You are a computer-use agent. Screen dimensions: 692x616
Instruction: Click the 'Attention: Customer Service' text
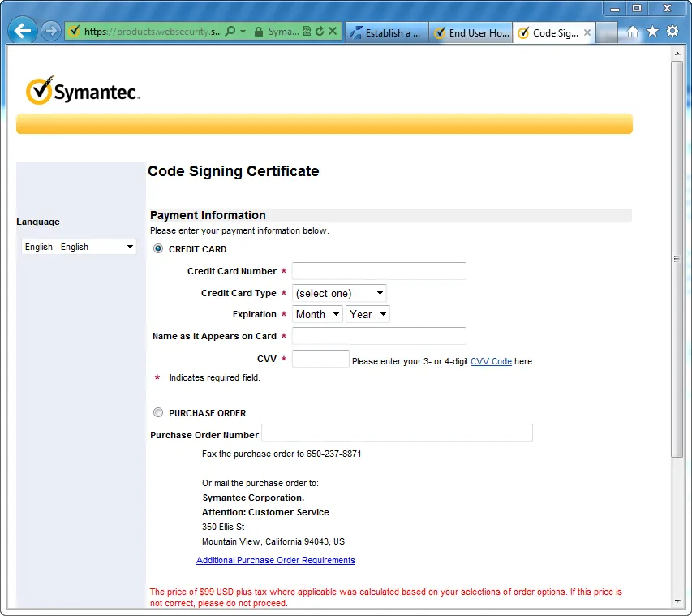point(265,512)
